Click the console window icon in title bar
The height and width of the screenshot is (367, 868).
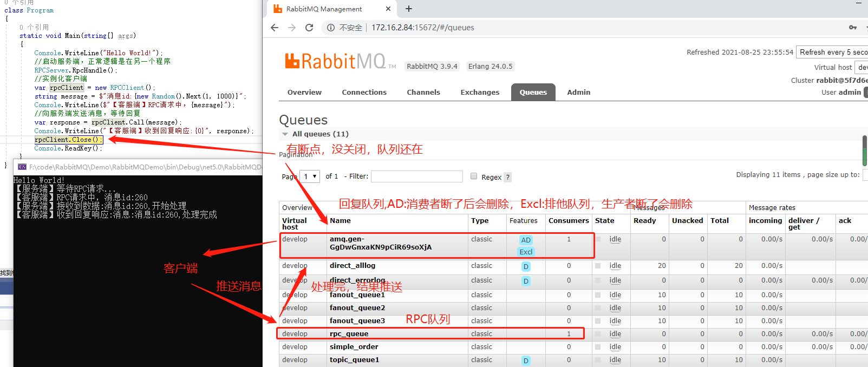pyautogui.click(x=22, y=167)
